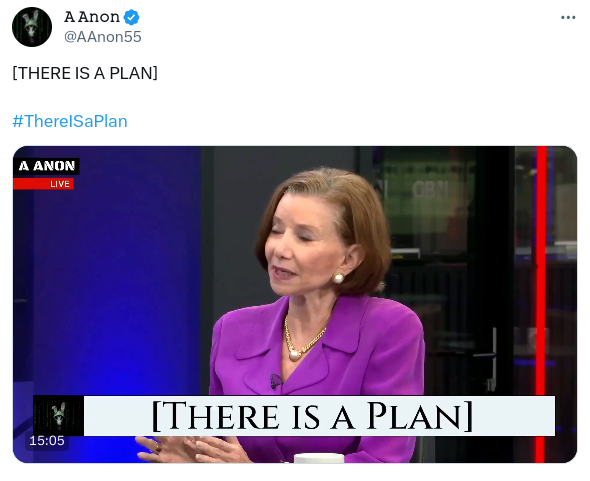Open A Anon's profile avatar
Image resolution: width=590 pixels, height=481 pixels.
pos(32,27)
